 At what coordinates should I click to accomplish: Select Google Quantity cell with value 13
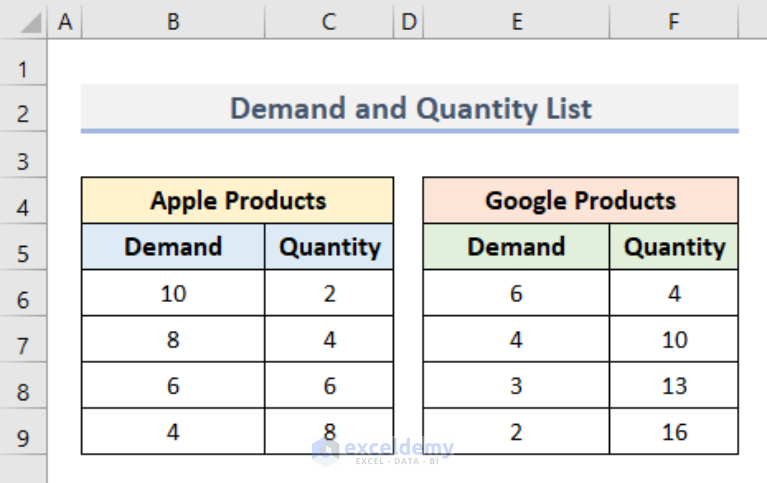[674, 385]
